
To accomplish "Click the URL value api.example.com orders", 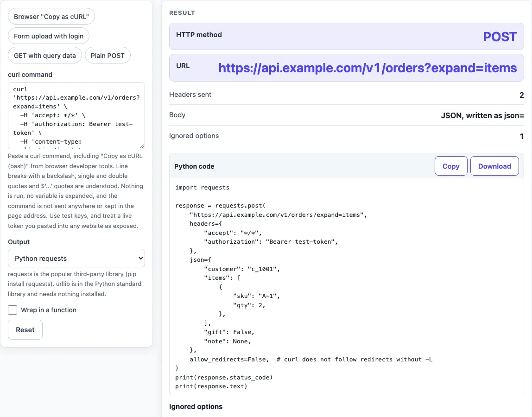I will (367, 68).
